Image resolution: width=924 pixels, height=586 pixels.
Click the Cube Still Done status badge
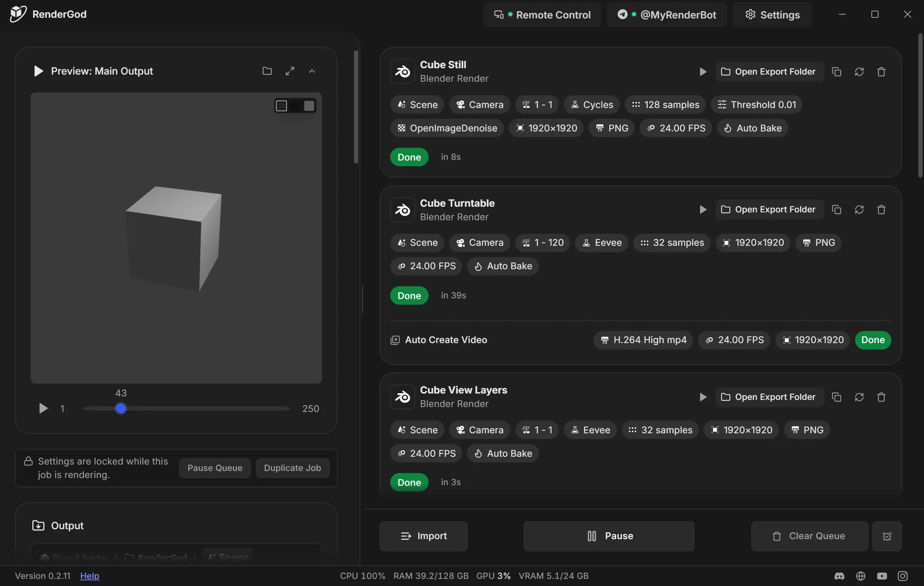click(409, 157)
